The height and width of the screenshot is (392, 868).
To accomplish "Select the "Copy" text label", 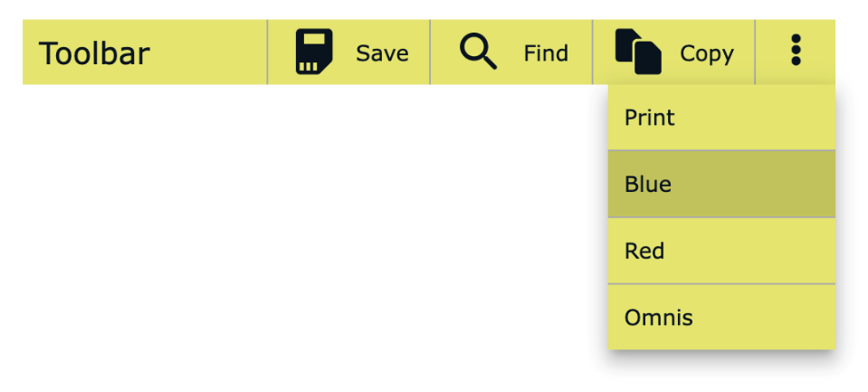I will [x=707, y=54].
